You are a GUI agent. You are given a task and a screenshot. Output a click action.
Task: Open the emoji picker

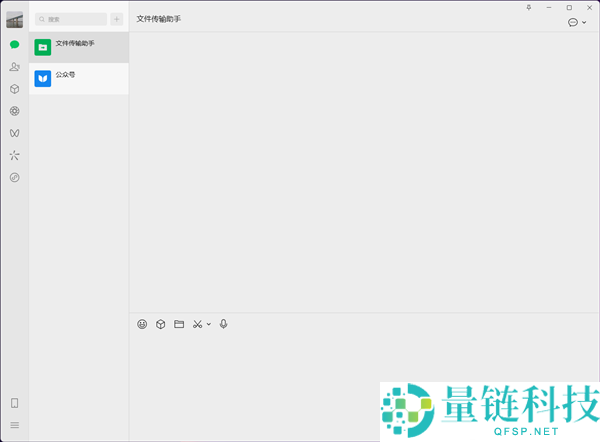click(x=142, y=324)
